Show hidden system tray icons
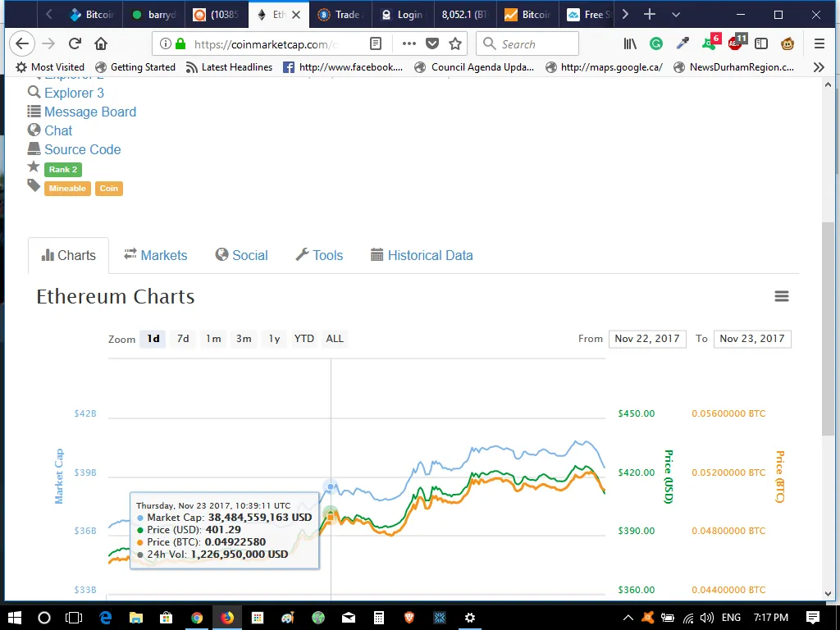840x630 pixels. [628, 618]
